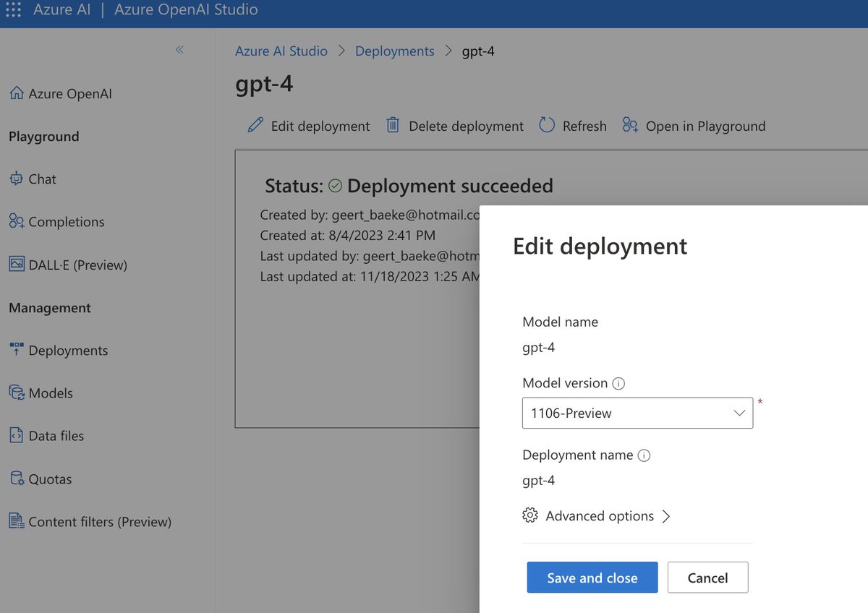Image resolution: width=868 pixels, height=613 pixels.
Task: Open Data files from the sidebar icon
Action: point(16,435)
